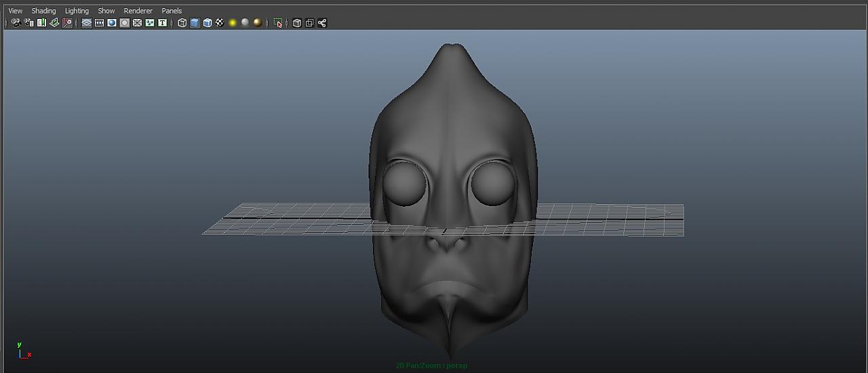Toggle the Film Gate icon
868x373 pixels.
[100, 23]
